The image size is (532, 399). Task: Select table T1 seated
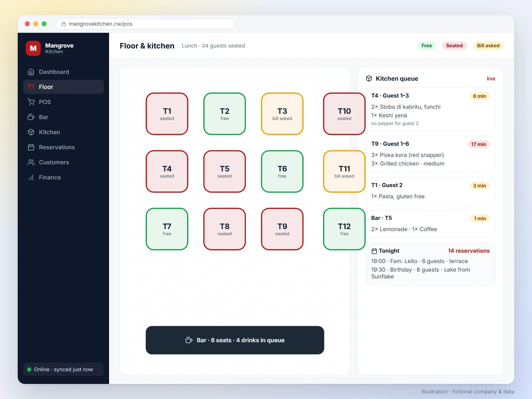[x=167, y=114]
